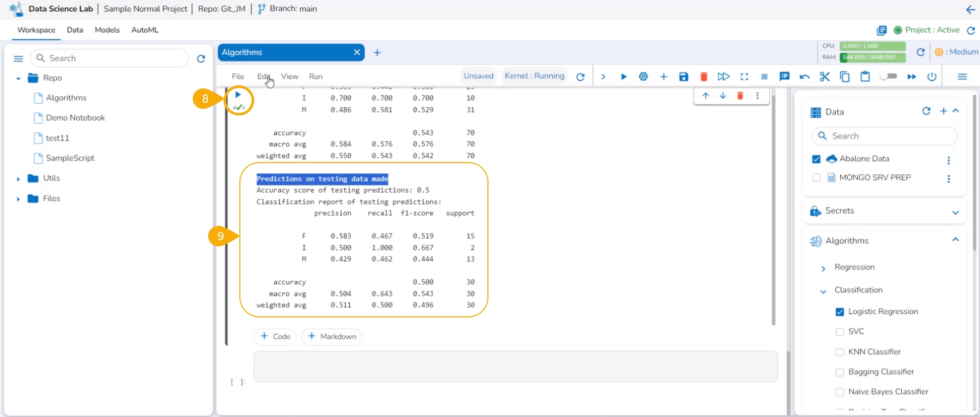Screen dimensions: 980x417
Task: Click the undo arrow icon in toolbar
Action: click(x=804, y=77)
